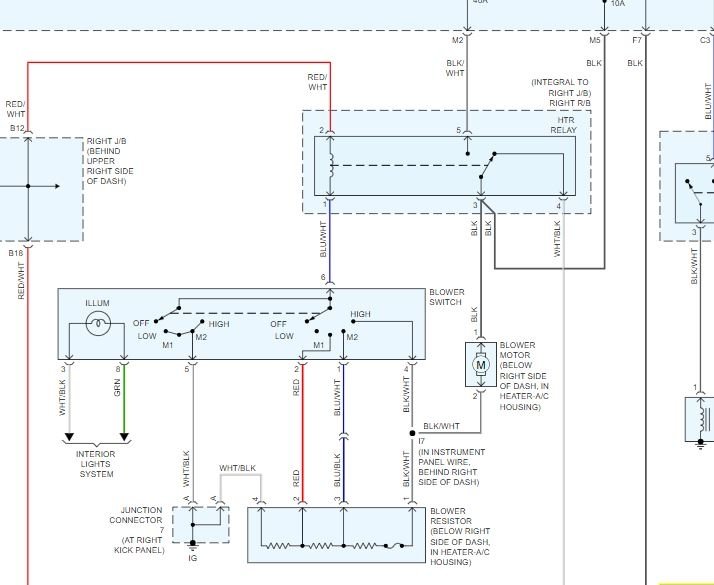The width and height of the screenshot is (714, 585).
Task: Click the blower motor M symbol
Action: (481, 364)
